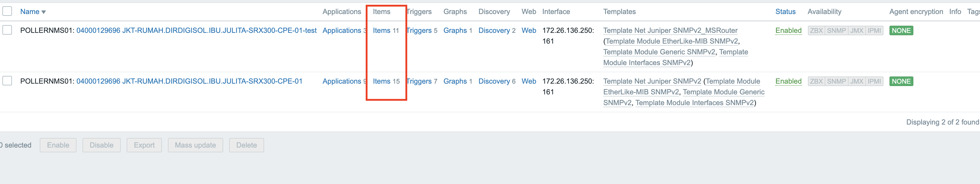This screenshot has width=980, height=184.
Task: Click the ZBX availability badge in first row
Action: 816,30
